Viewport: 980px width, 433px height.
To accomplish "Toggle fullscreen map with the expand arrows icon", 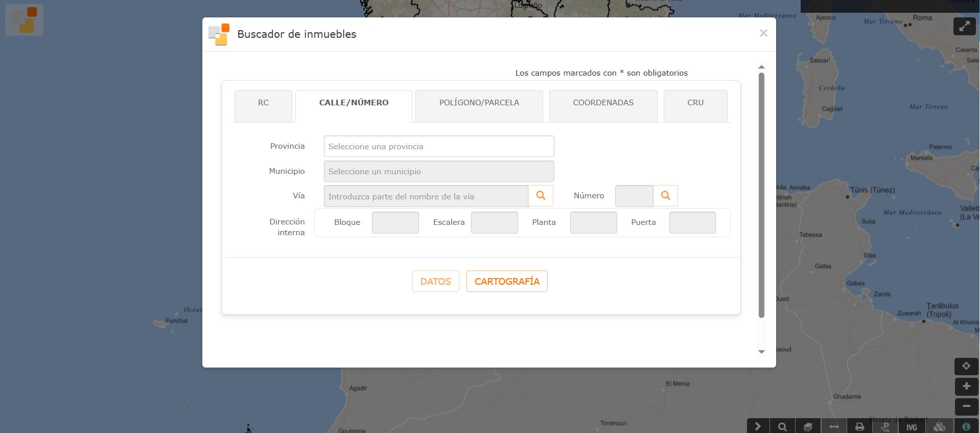I will click(x=964, y=26).
